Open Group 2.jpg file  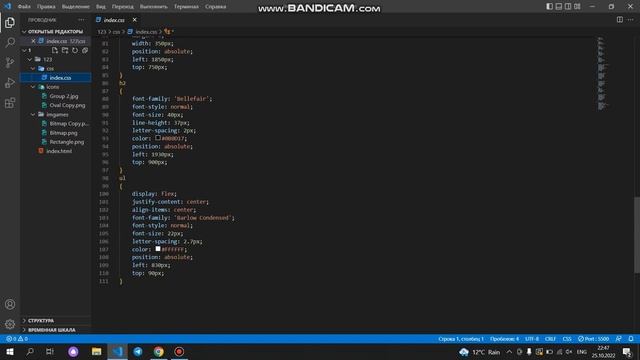[x=64, y=96]
